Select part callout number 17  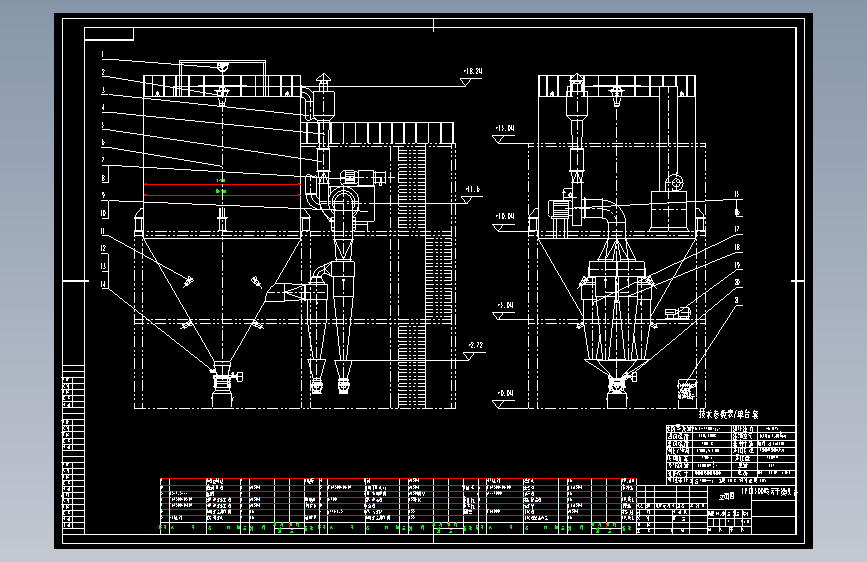point(737,229)
